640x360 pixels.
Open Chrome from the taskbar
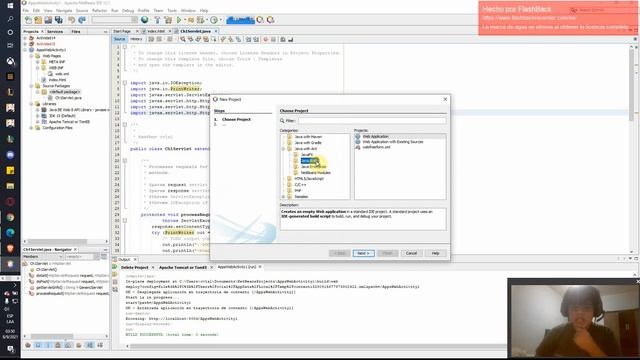[10, 217]
